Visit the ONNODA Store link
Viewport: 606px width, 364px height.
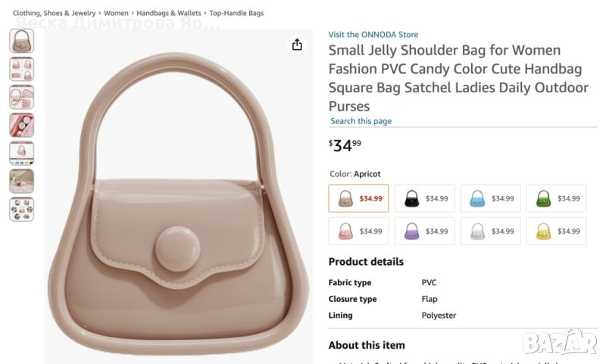[x=373, y=35]
